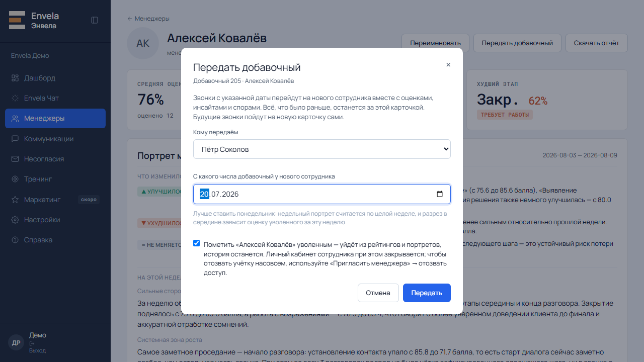Click the Скачать отчёт button
The height and width of the screenshot is (362, 644).
(597, 43)
